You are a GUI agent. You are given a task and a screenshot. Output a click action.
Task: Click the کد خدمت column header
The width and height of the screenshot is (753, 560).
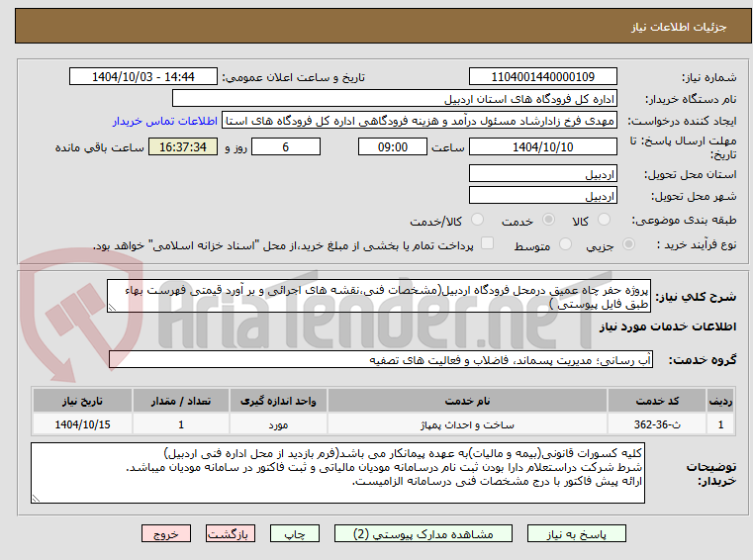[657, 401]
